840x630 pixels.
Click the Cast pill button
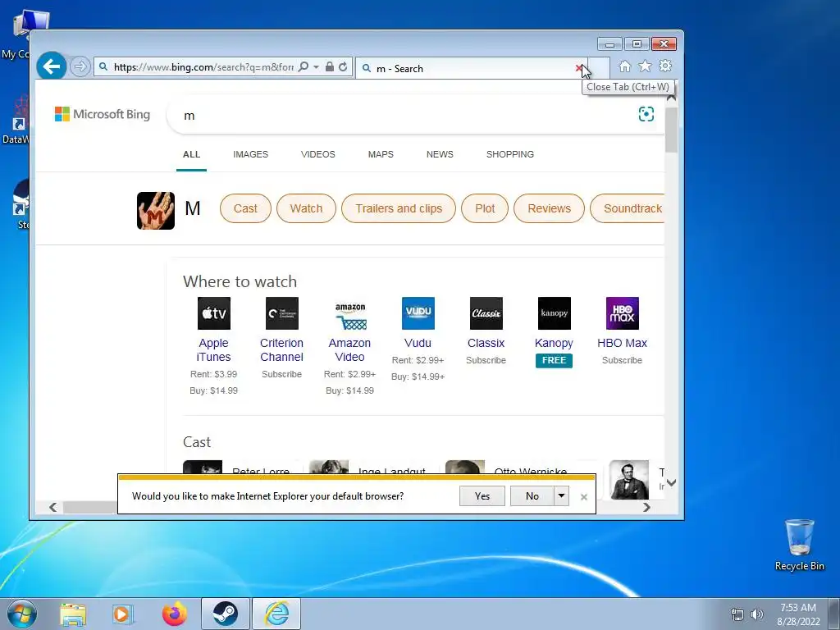pos(245,208)
